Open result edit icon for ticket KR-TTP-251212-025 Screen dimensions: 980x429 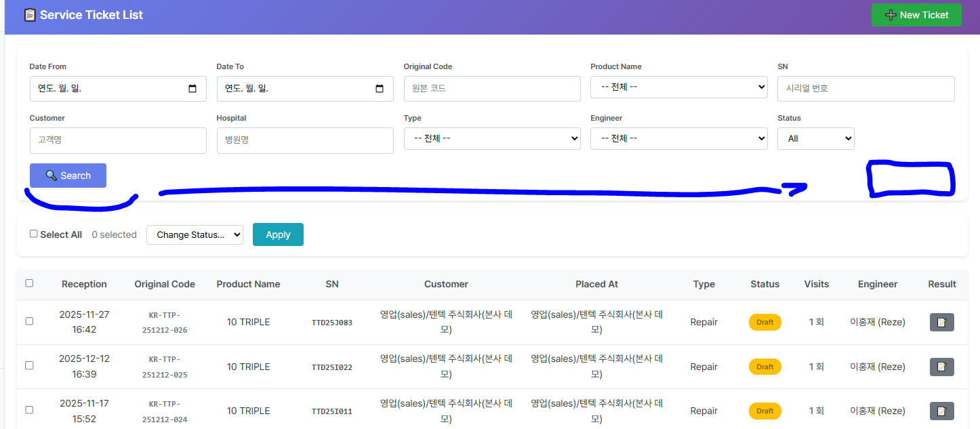941,367
